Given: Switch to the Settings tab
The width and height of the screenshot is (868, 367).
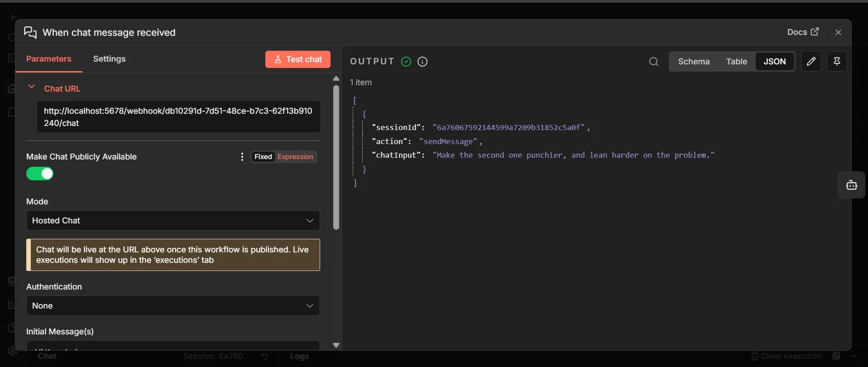Looking at the screenshot, I should coord(109,59).
